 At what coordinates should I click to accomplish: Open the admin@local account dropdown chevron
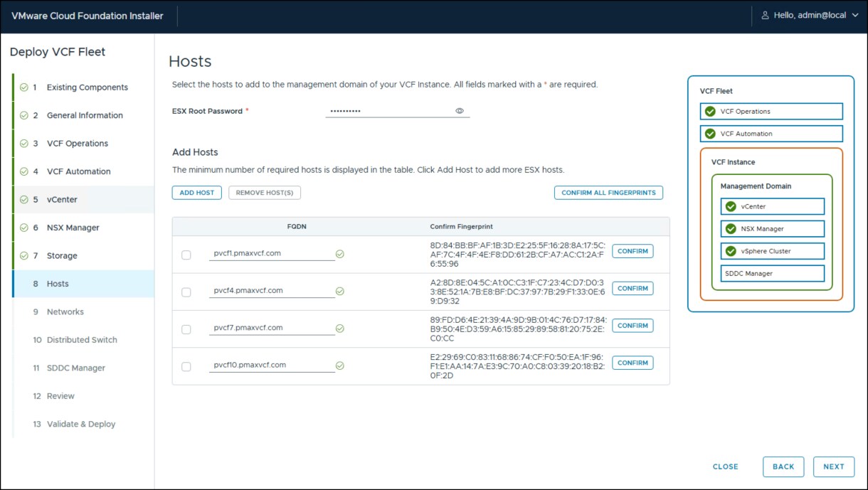click(x=854, y=16)
